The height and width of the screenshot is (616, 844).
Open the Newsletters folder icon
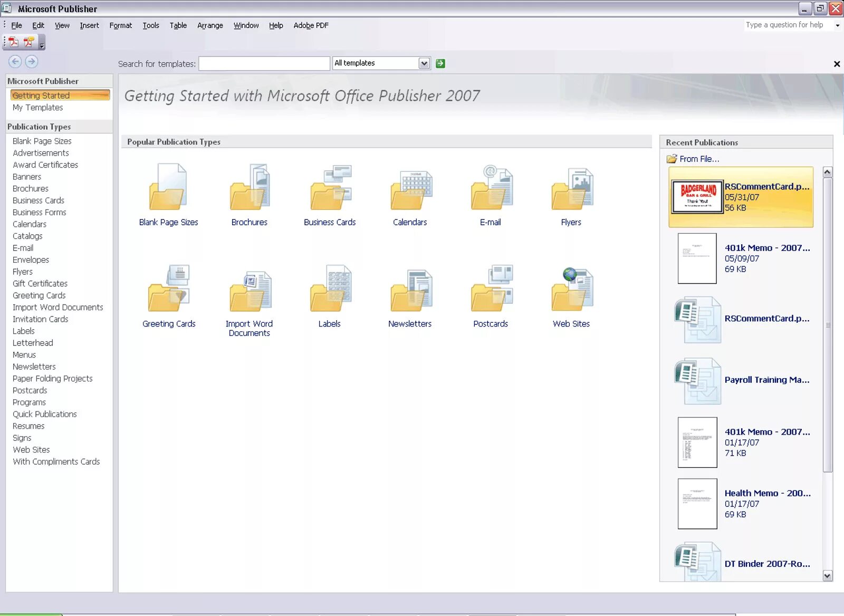(410, 290)
